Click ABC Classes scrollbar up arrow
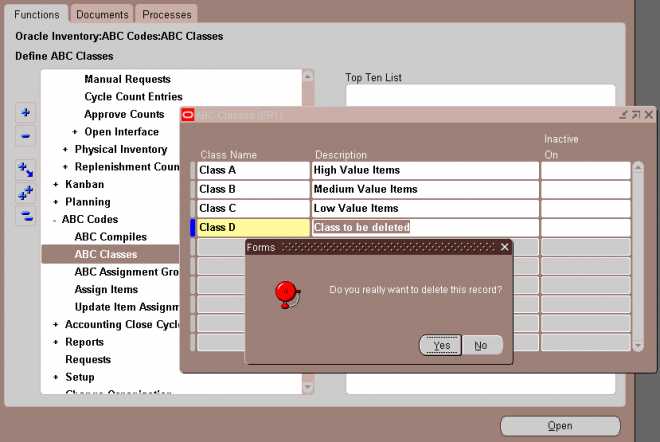 tap(638, 168)
